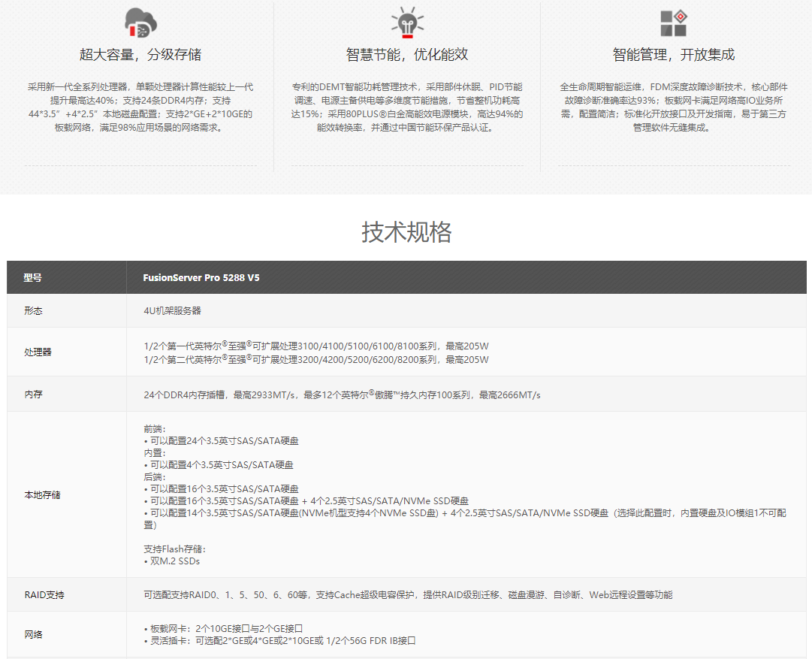
Task: Click the line listing 3200/4200/5200/6200/8200 series processors
Action: click(x=316, y=359)
